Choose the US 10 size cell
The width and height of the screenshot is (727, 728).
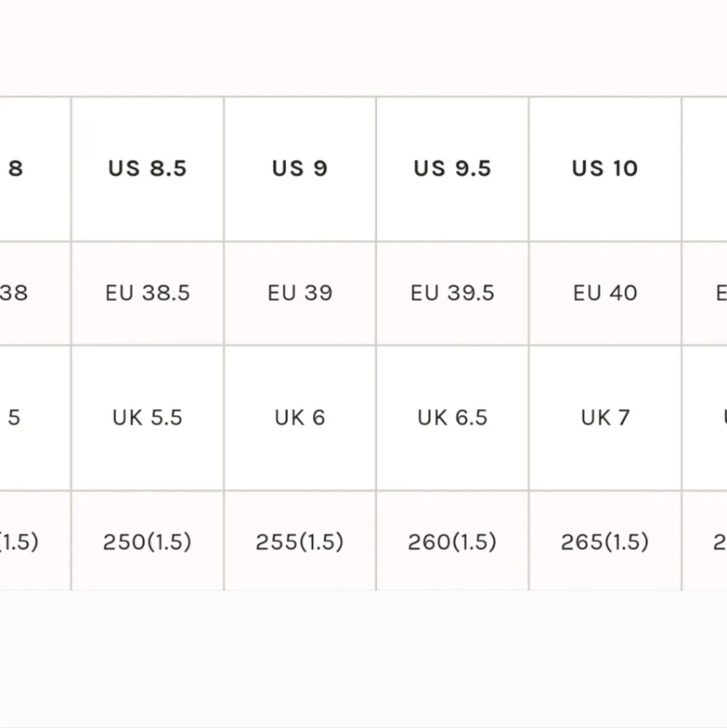point(605,169)
